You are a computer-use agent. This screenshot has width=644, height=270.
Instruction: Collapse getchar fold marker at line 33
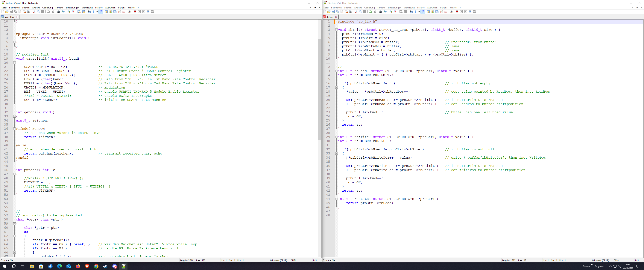14,116
